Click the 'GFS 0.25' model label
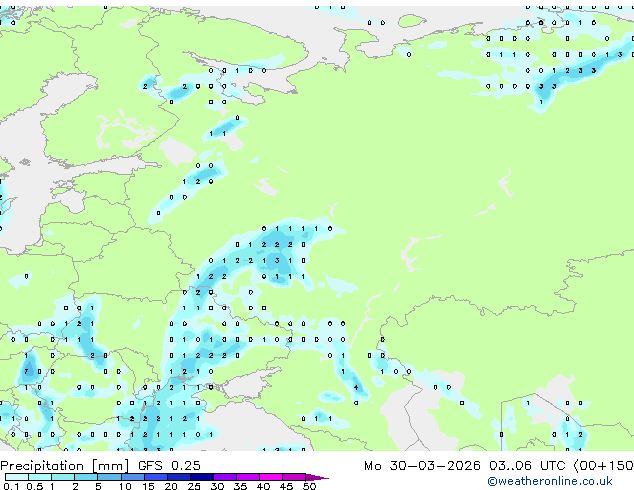Image resolution: width=634 pixels, height=490 pixels. (x=169, y=466)
